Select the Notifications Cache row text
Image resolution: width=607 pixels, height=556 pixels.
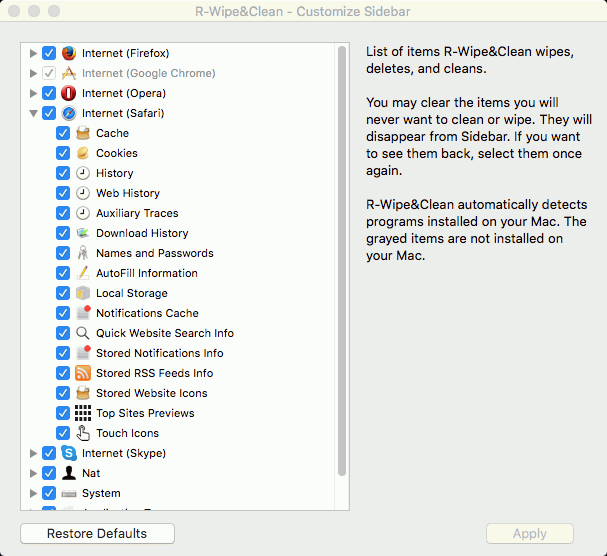(x=147, y=313)
